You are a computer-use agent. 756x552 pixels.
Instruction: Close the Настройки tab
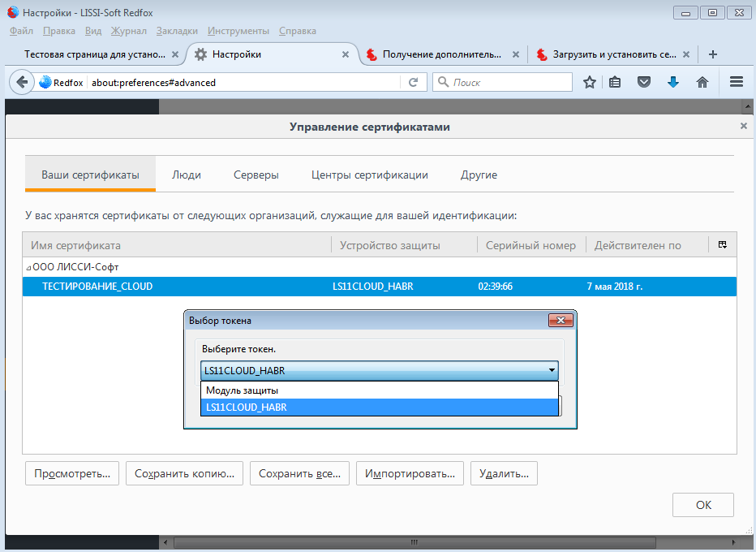(346, 54)
